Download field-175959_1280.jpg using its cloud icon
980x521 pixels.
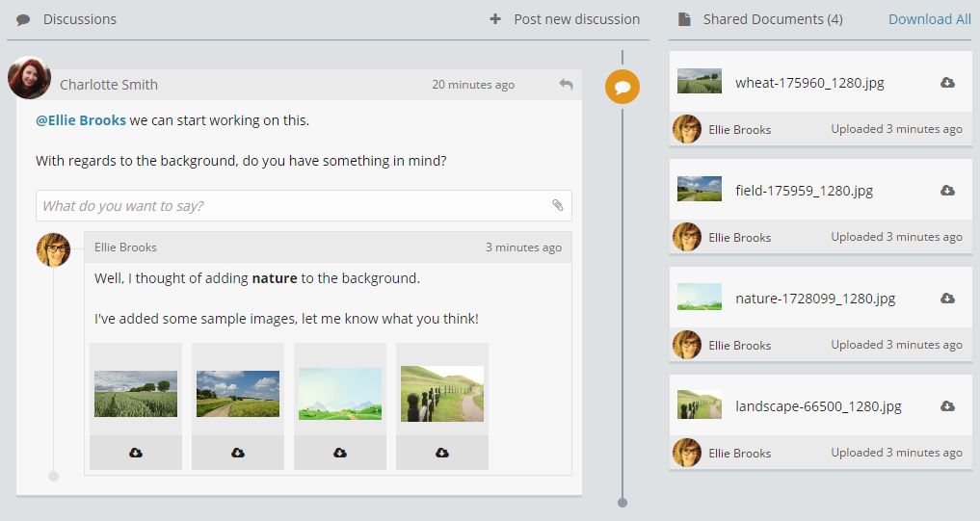947,191
